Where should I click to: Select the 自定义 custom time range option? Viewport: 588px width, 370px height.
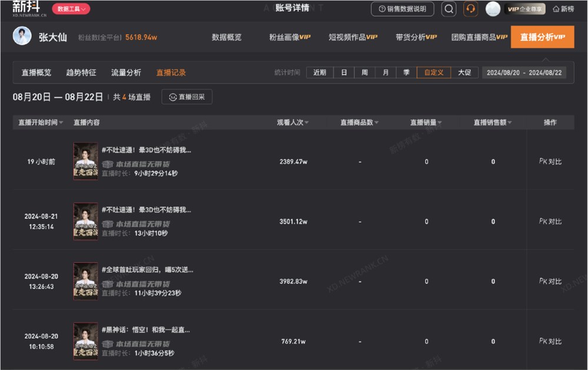pyautogui.click(x=433, y=72)
